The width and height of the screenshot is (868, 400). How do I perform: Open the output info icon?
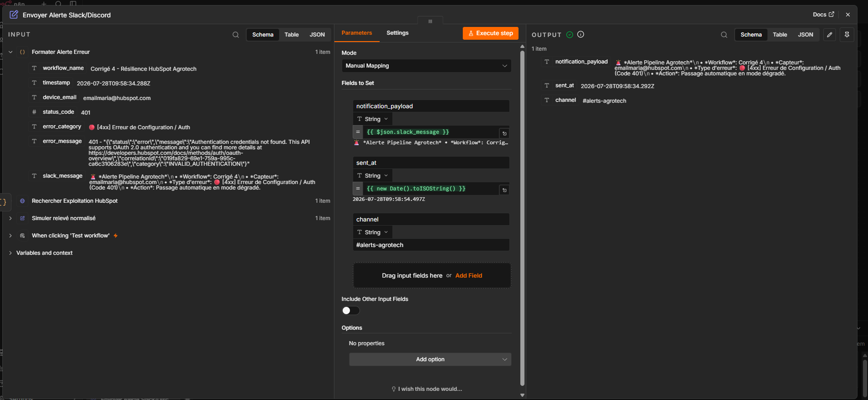point(581,34)
